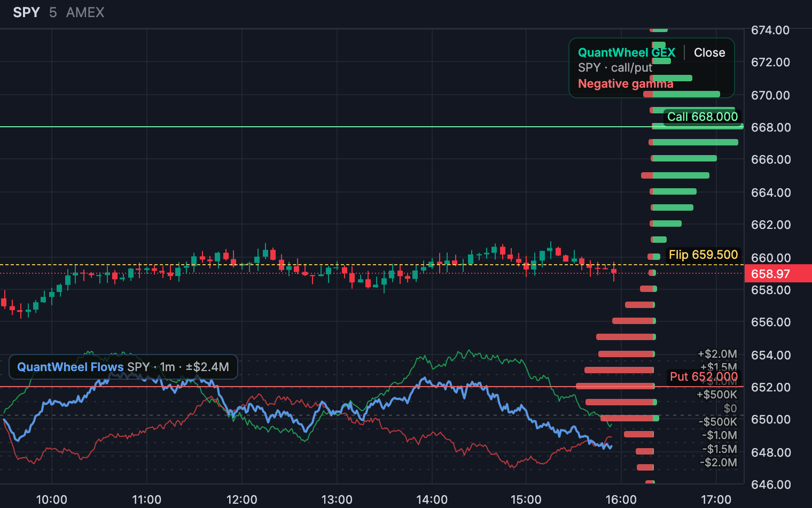Click the +$2.0M flows scale label

tap(717, 354)
